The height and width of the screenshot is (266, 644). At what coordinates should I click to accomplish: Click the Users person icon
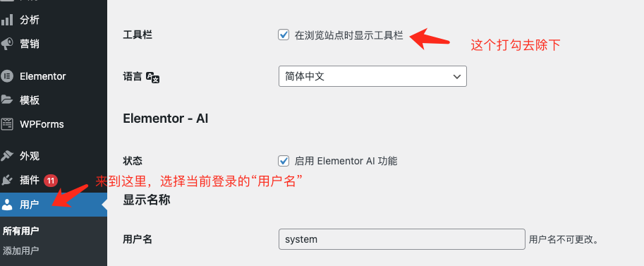[x=7, y=205]
